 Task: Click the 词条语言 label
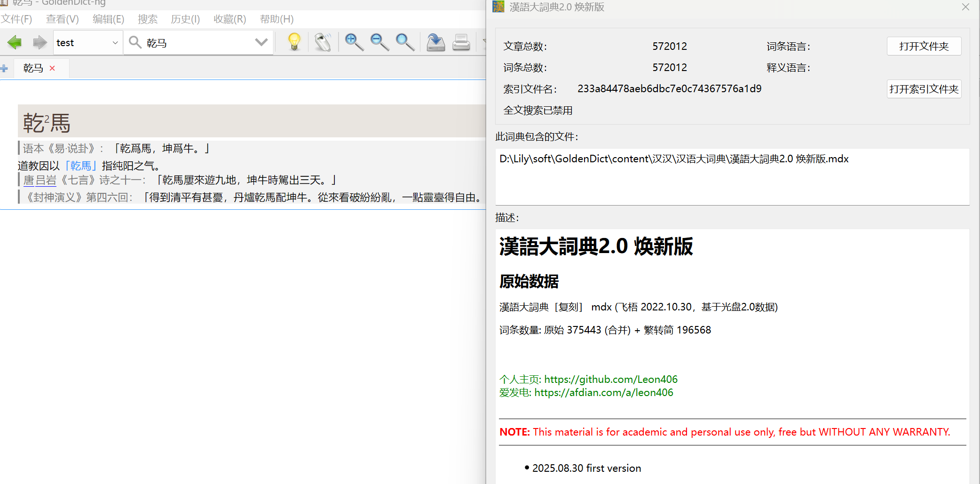pyautogui.click(x=789, y=46)
